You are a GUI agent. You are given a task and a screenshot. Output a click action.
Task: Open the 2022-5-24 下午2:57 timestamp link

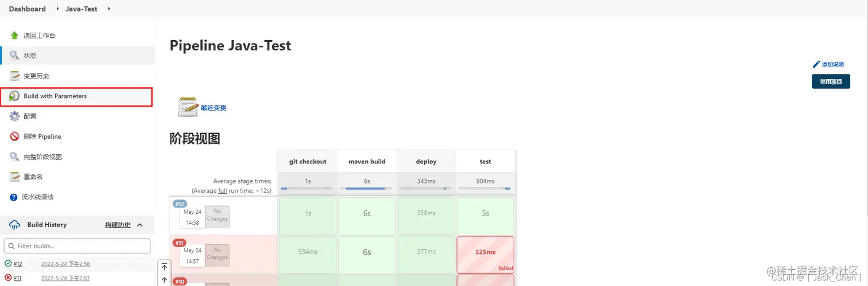65,278
